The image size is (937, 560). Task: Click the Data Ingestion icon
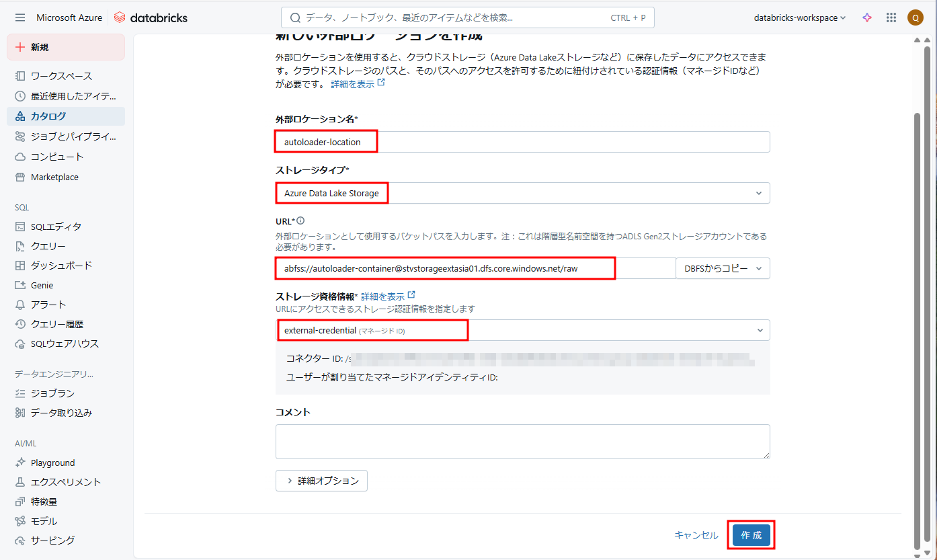coord(20,413)
